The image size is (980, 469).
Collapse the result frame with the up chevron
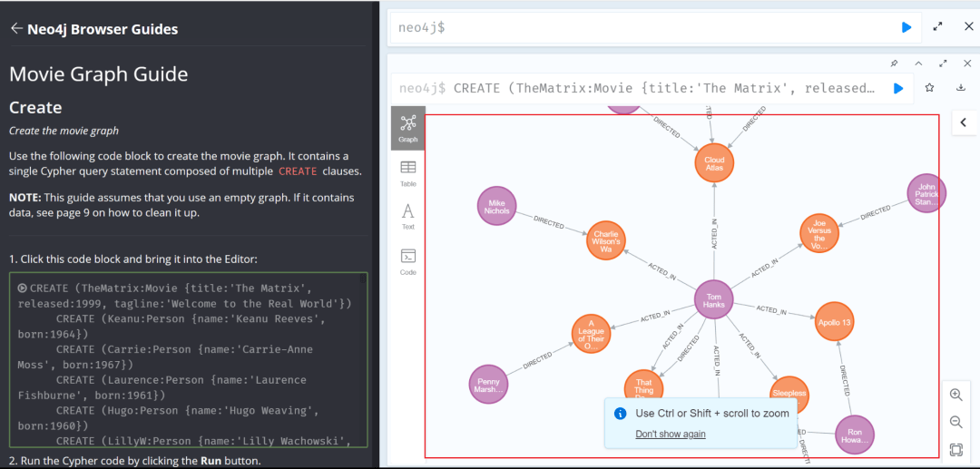click(x=918, y=64)
